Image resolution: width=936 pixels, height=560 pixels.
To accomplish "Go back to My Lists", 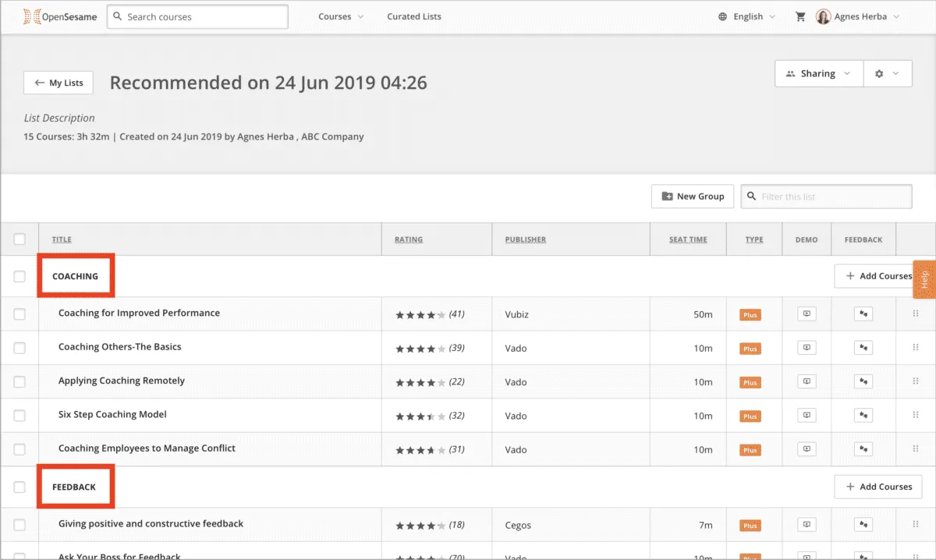I will pyautogui.click(x=58, y=83).
